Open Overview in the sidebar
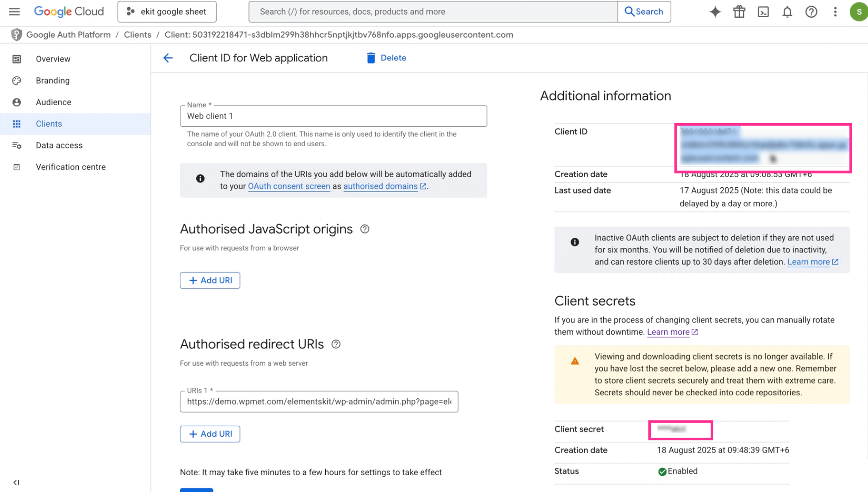 click(75, 59)
